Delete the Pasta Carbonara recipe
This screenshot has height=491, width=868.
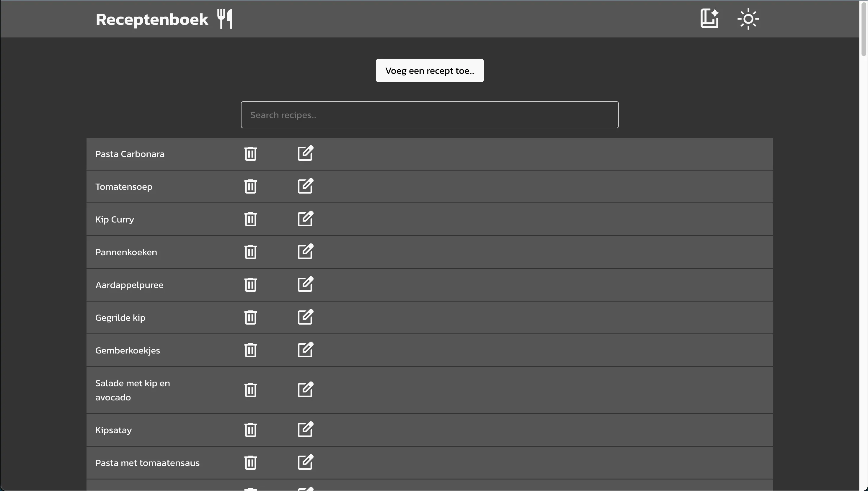[x=250, y=153]
